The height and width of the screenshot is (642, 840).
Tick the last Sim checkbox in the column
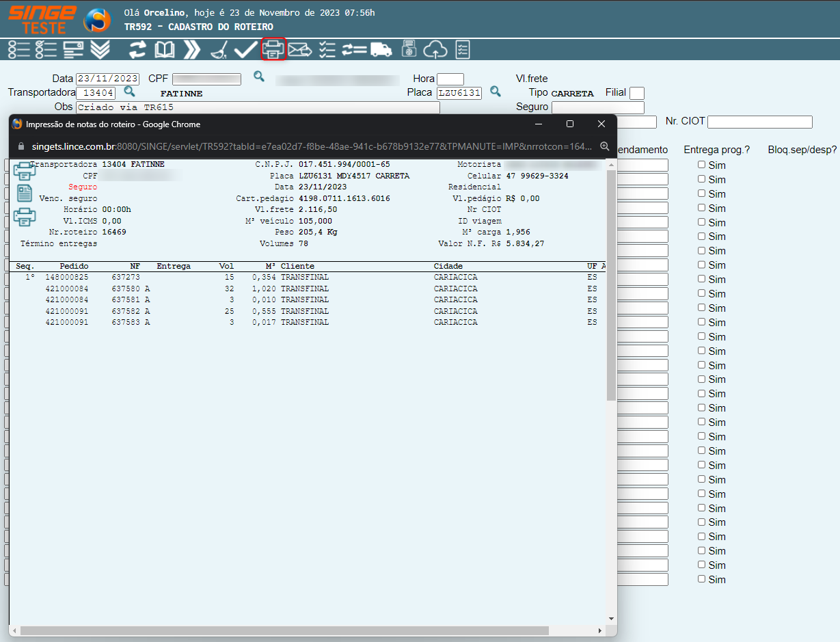[x=701, y=579]
